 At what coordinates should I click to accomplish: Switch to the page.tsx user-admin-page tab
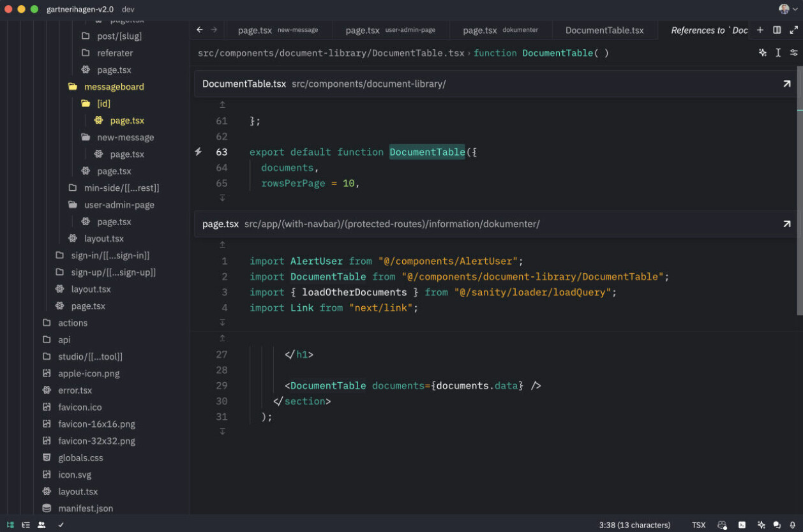point(391,30)
